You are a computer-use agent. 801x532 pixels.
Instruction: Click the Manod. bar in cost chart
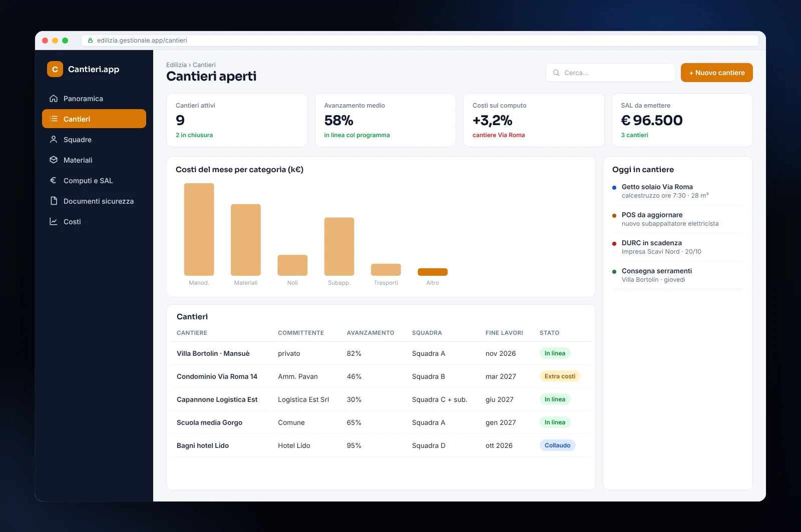coord(199,229)
